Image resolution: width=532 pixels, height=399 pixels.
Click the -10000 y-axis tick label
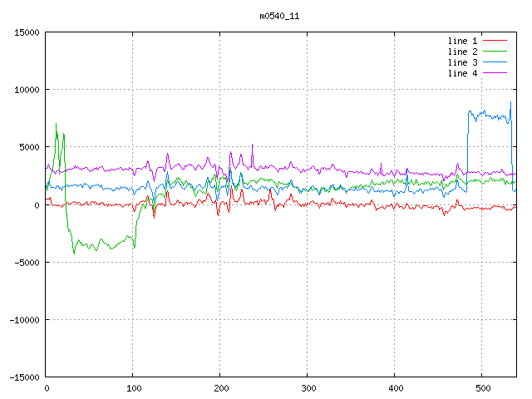pos(24,319)
